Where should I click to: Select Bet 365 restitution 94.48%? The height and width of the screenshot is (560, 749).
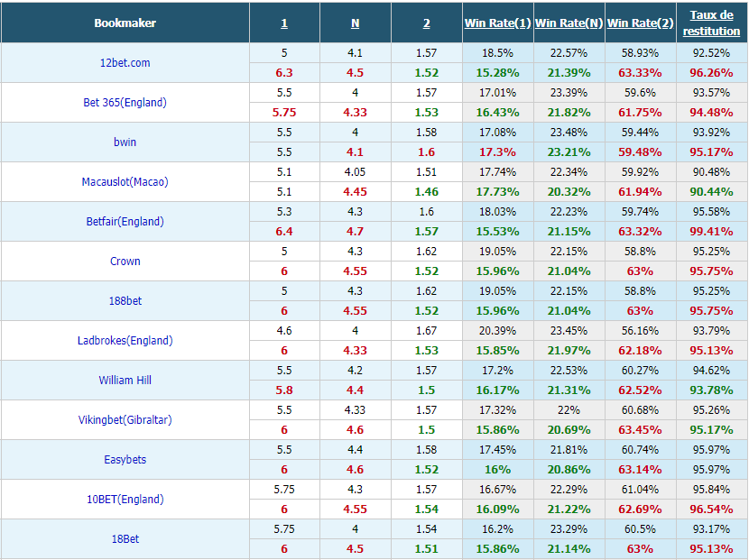[x=711, y=112]
